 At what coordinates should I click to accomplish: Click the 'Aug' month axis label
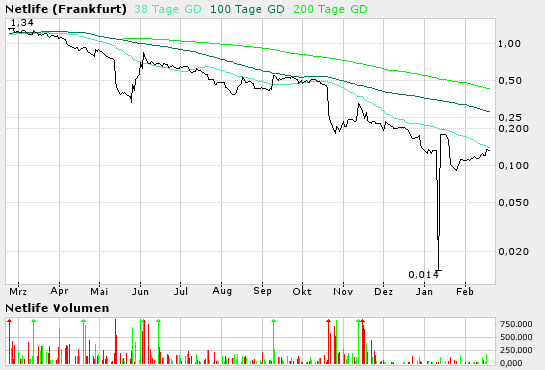(222, 291)
